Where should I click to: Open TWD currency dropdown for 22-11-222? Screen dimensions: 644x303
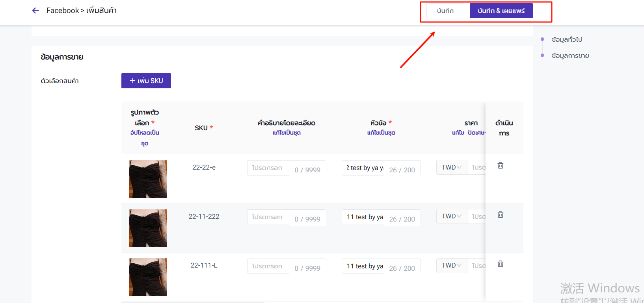pos(451,216)
